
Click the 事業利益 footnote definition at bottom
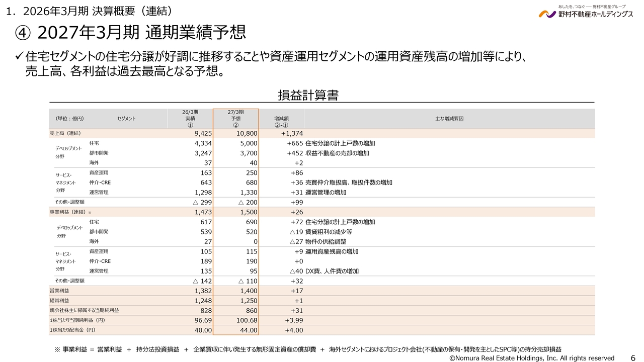coord(307,349)
